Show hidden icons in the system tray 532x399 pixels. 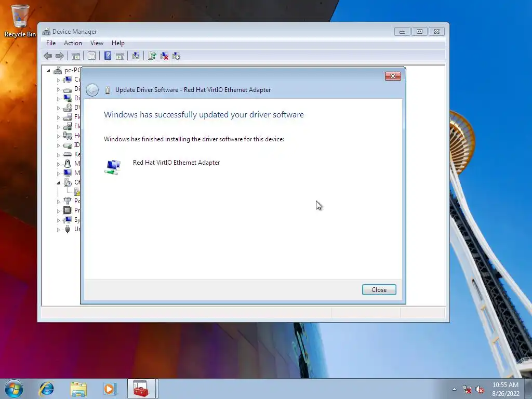click(454, 389)
